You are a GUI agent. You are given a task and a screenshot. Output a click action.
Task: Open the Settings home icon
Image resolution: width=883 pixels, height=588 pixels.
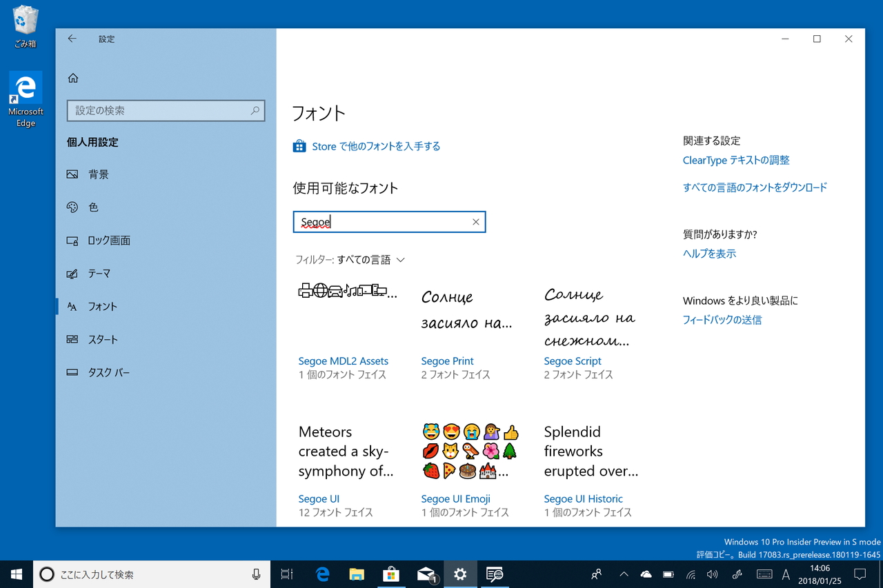(x=73, y=79)
